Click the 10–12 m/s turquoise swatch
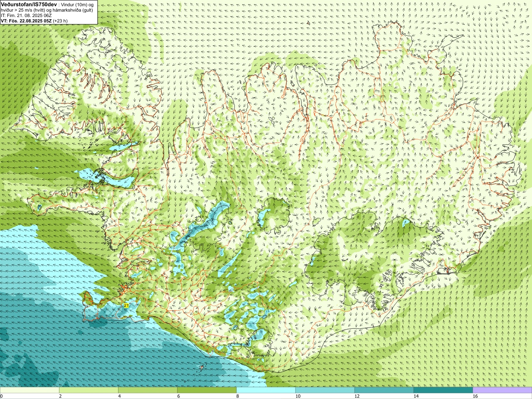 pos(325,390)
